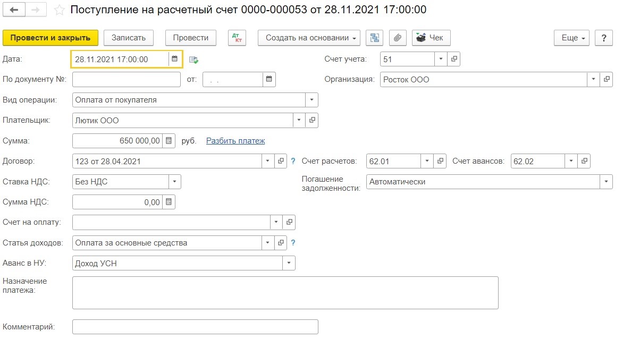The image size is (623, 364).
Task: Expand Счет на оплату dropdown list
Action: (x=276, y=222)
